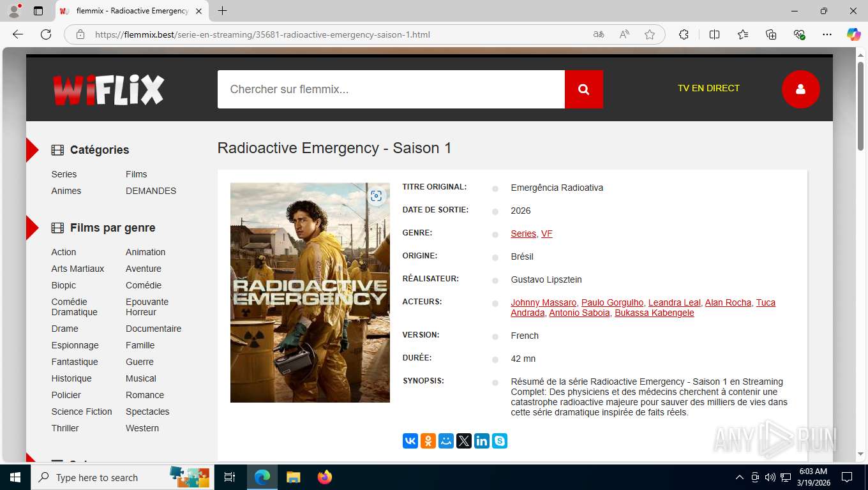Open actor Johnny Massaro link

click(x=544, y=302)
